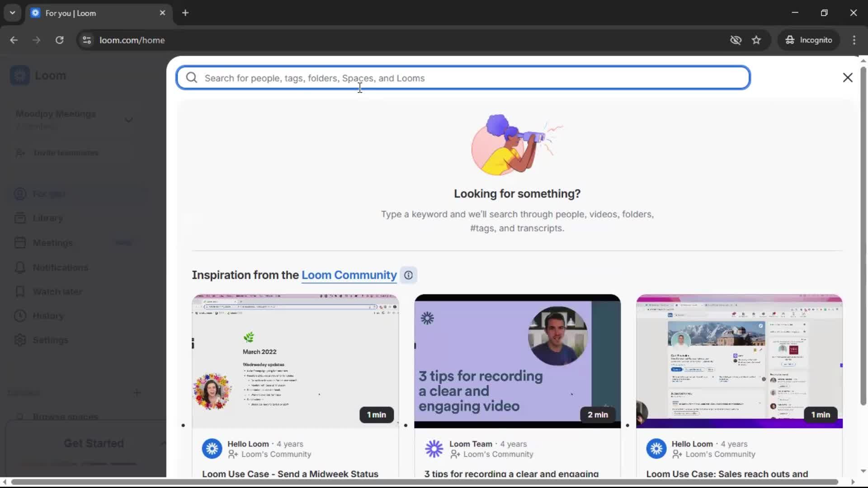Click the plus icon to create a Space

137,393
